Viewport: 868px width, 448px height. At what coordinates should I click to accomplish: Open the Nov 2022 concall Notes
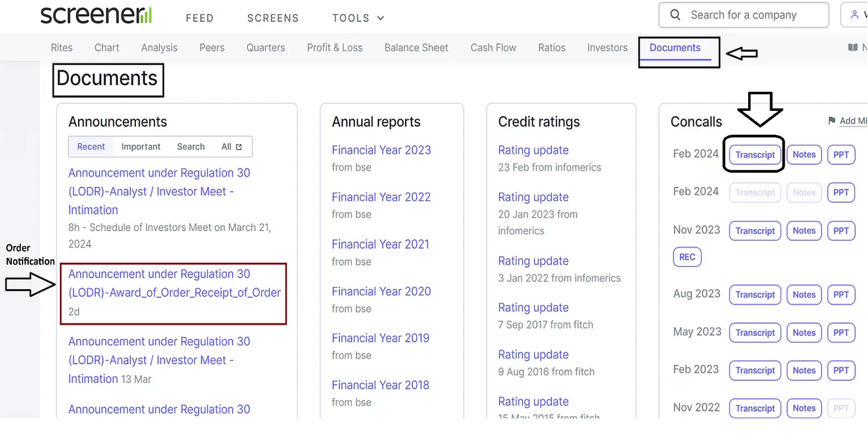coord(804,408)
